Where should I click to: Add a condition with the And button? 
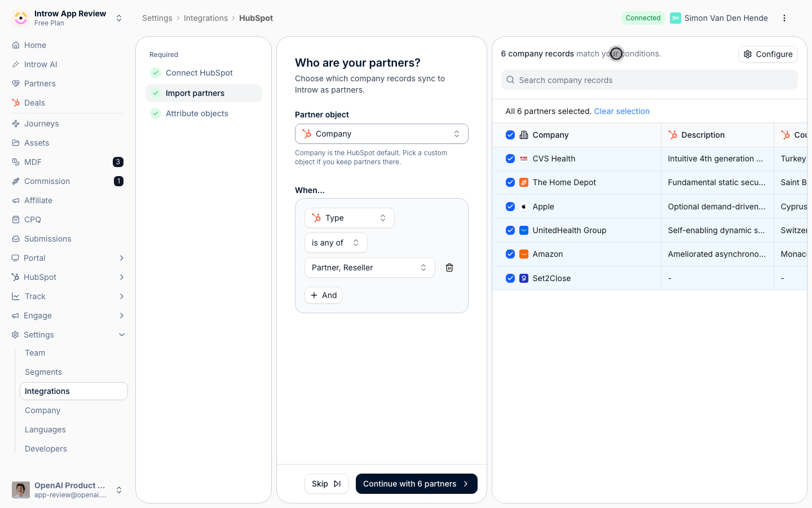(x=324, y=295)
